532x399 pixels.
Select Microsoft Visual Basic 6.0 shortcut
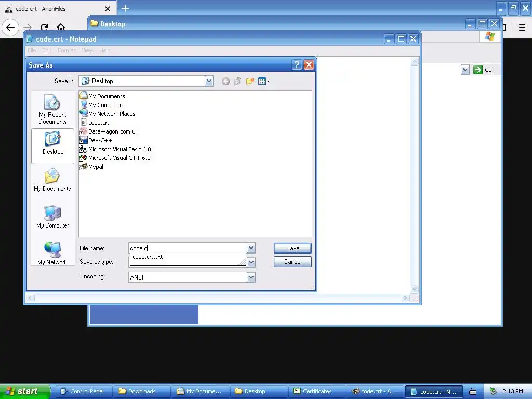click(x=115, y=149)
